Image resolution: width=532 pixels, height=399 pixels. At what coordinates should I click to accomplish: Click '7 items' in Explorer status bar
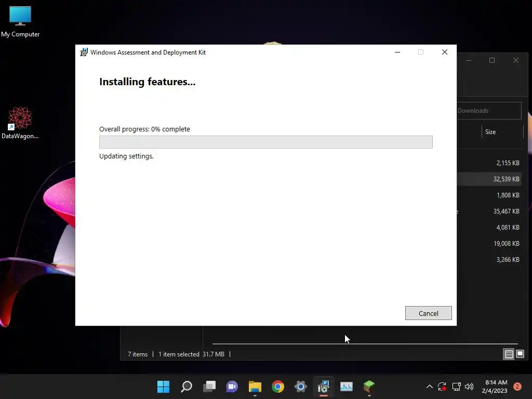[x=137, y=354]
